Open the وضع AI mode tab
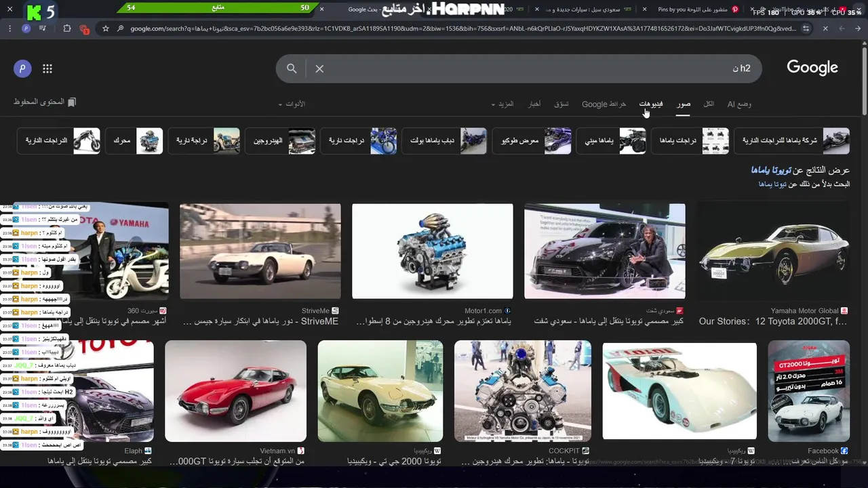The width and height of the screenshot is (868, 488). [x=739, y=104]
